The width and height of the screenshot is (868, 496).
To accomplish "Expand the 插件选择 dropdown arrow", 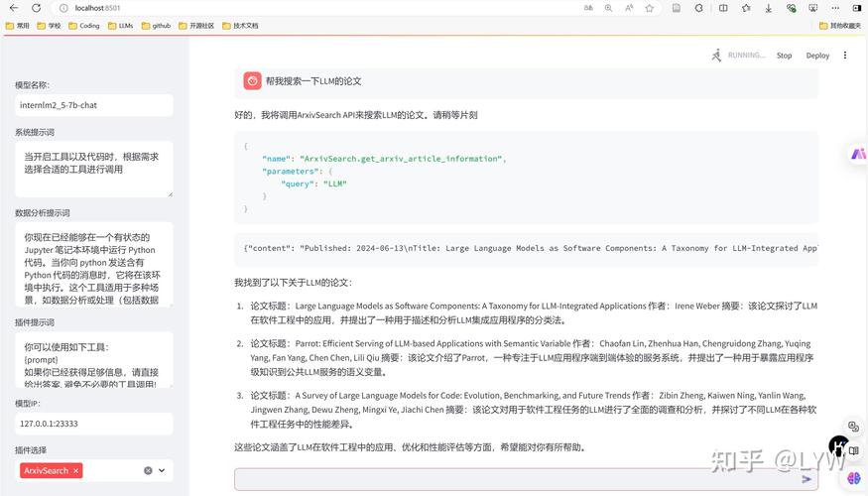I will coord(162,470).
